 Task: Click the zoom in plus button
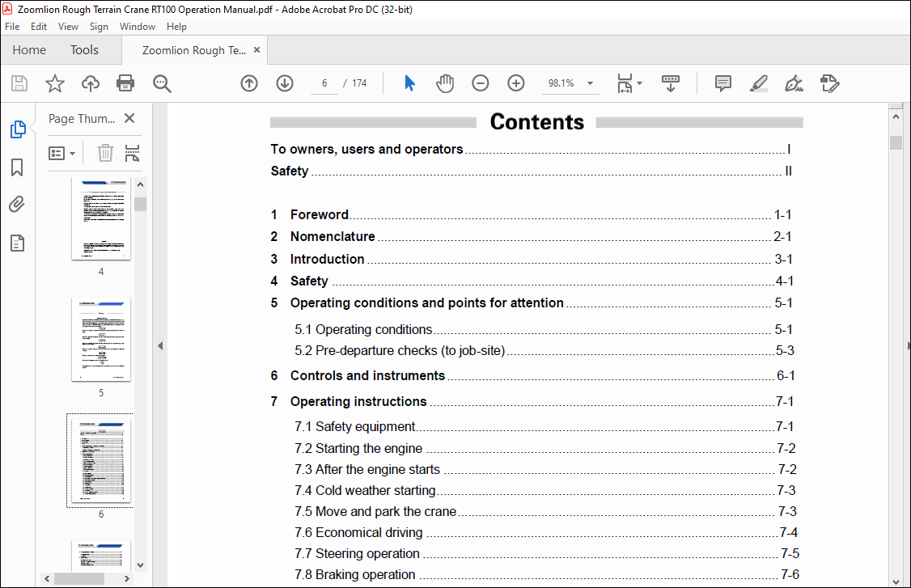[x=516, y=83]
